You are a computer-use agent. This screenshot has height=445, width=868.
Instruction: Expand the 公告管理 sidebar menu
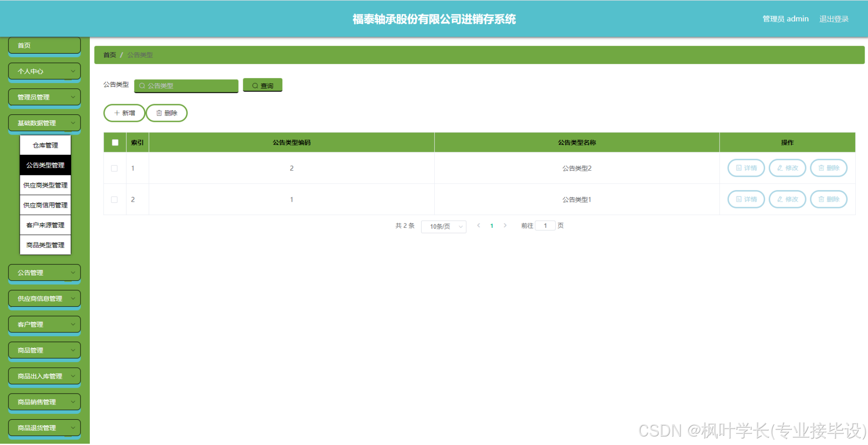(44, 273)
